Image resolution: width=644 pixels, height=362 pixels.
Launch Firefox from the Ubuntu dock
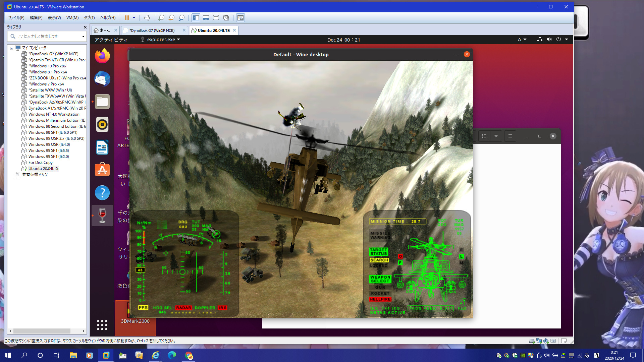point(102,56)
